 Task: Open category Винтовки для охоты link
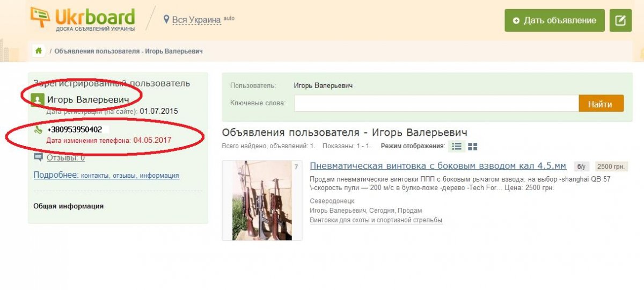(x=376, y=220)
